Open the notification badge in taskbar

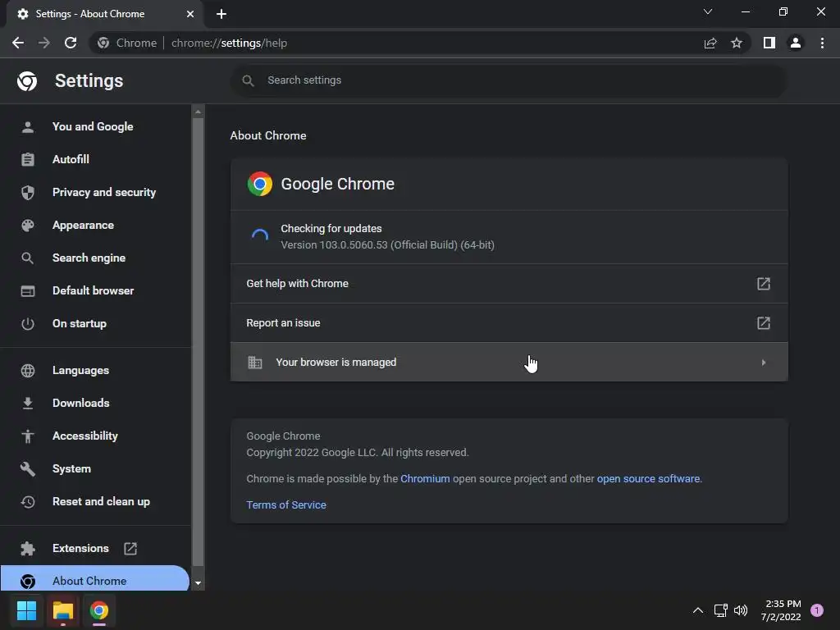tap(817, 610)
